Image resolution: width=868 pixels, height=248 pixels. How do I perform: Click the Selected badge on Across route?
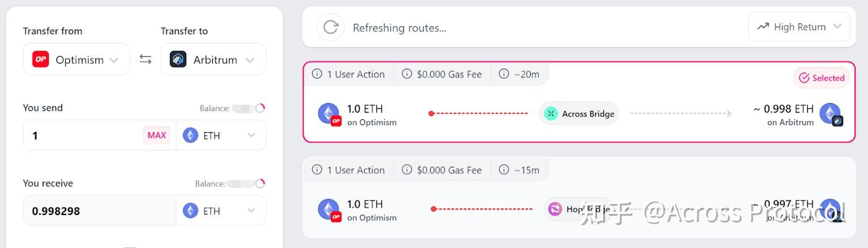(821, 78)
